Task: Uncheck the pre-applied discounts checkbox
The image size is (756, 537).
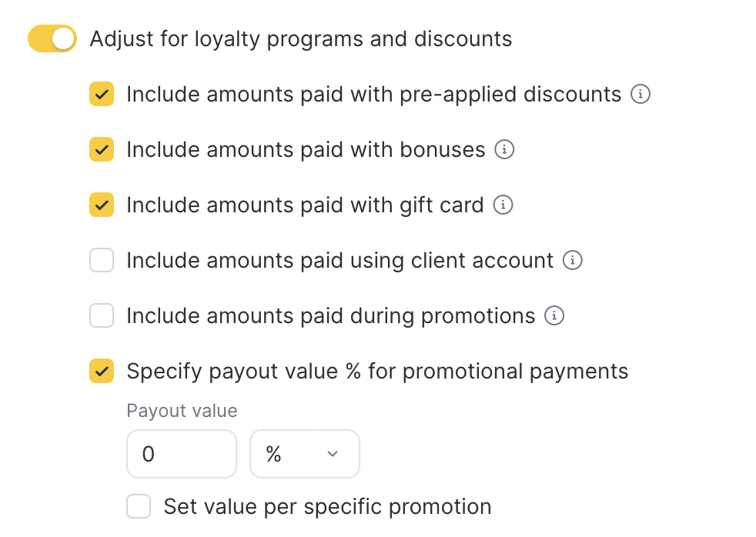Action: tap(102, 95)
